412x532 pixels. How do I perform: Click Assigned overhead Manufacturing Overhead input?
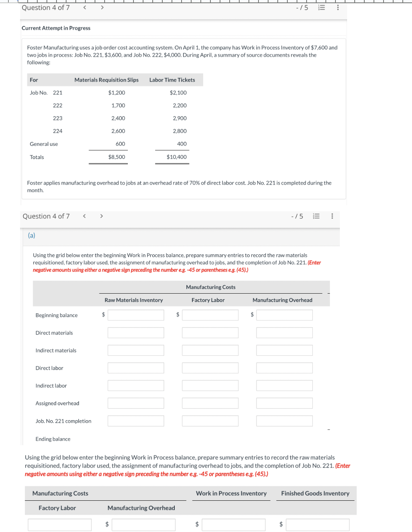(x=284, y=403)
